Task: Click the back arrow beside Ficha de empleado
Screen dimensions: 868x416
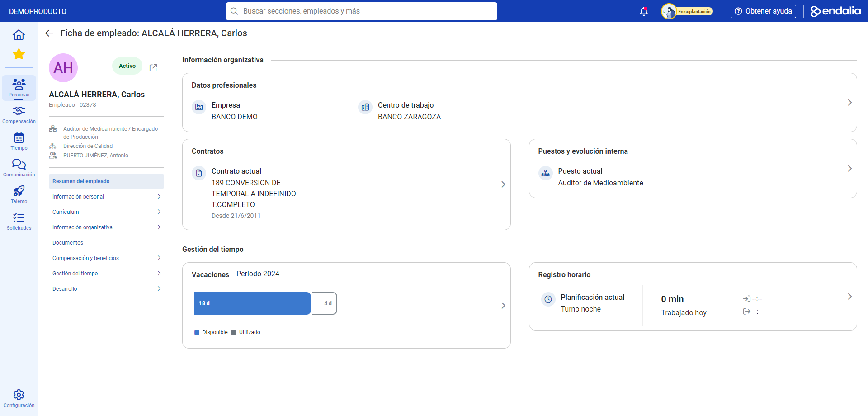Action: (49, 33)
